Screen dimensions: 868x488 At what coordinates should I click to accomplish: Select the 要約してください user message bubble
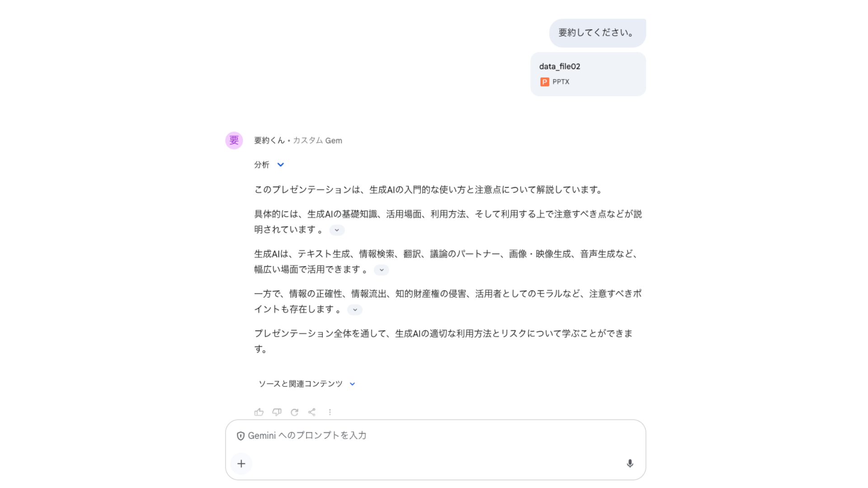[597, 33]
